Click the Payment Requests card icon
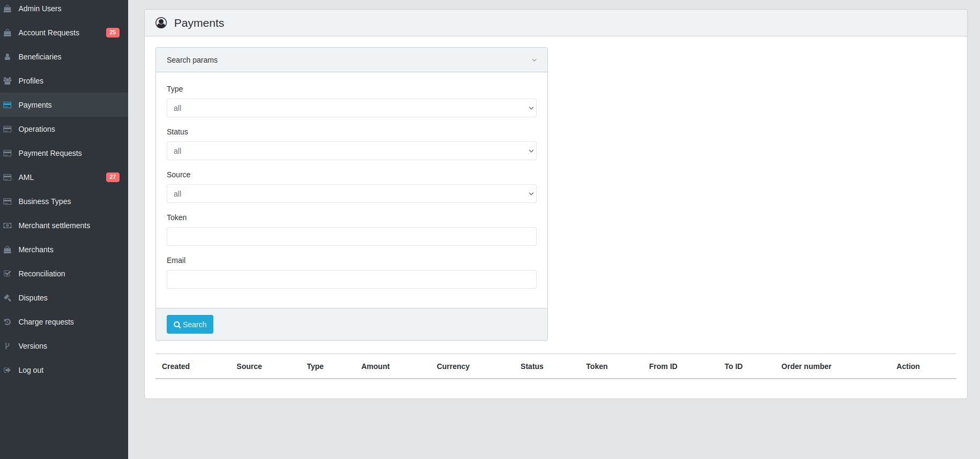Image resolution: width=980 pixels, height=459 pixels. tap(8, 153)
